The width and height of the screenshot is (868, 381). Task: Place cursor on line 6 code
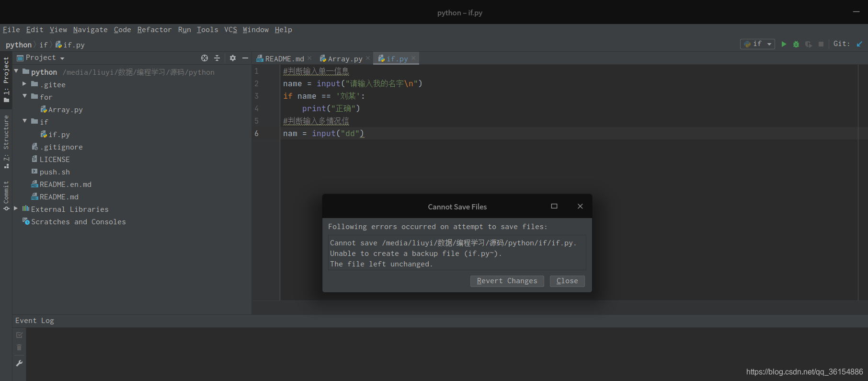tap(324, 133)
